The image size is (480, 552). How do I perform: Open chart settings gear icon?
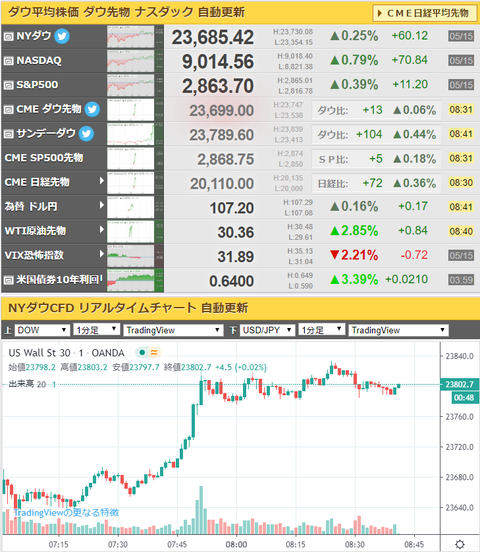point(460,544)
